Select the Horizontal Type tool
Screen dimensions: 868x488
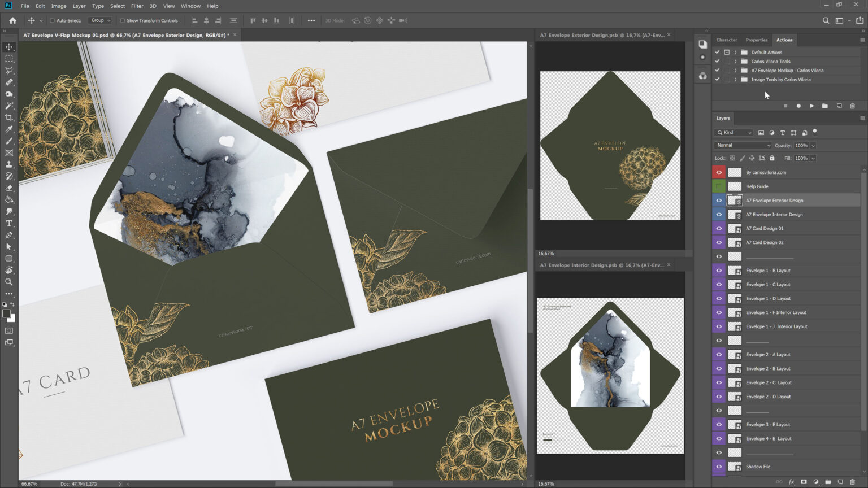(8, 223)
